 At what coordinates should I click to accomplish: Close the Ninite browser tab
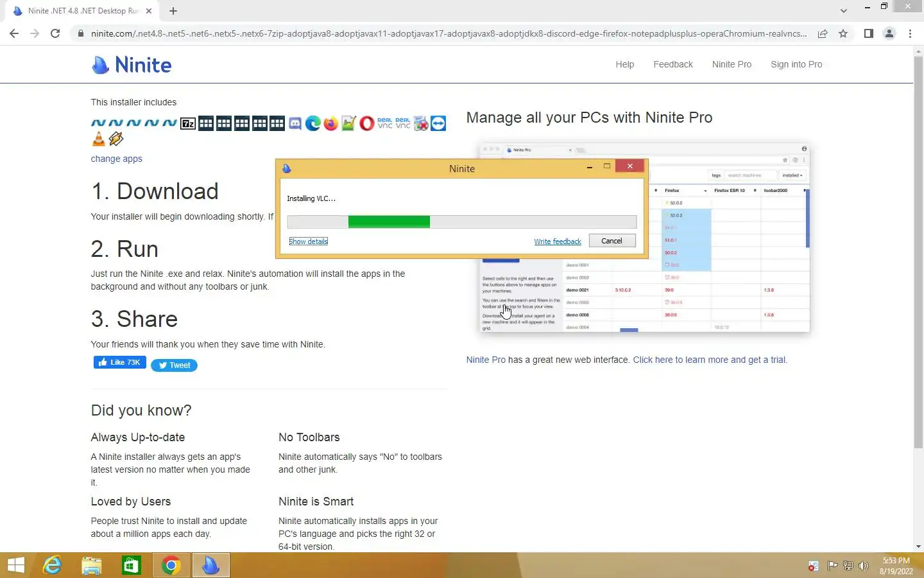point(149,11)
